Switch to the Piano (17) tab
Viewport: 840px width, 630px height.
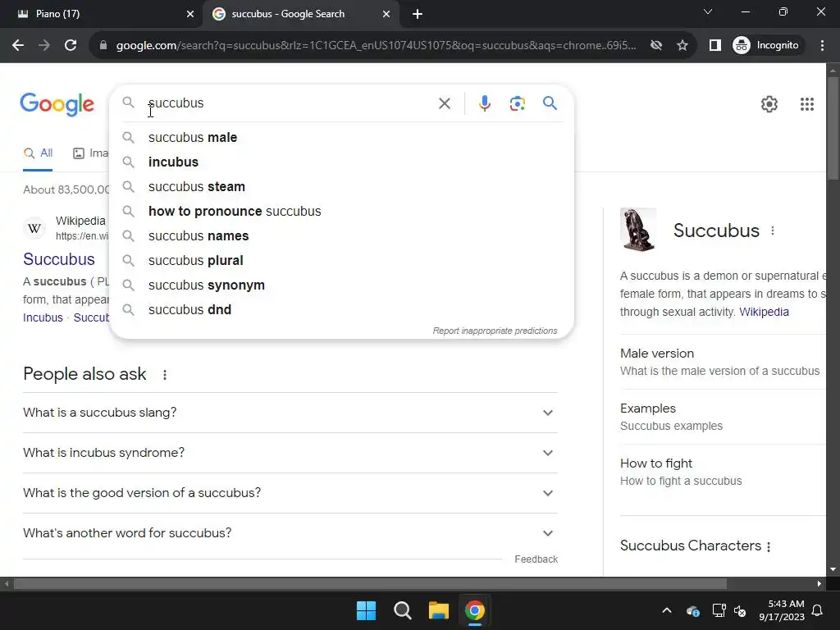[x=102, y=14]
